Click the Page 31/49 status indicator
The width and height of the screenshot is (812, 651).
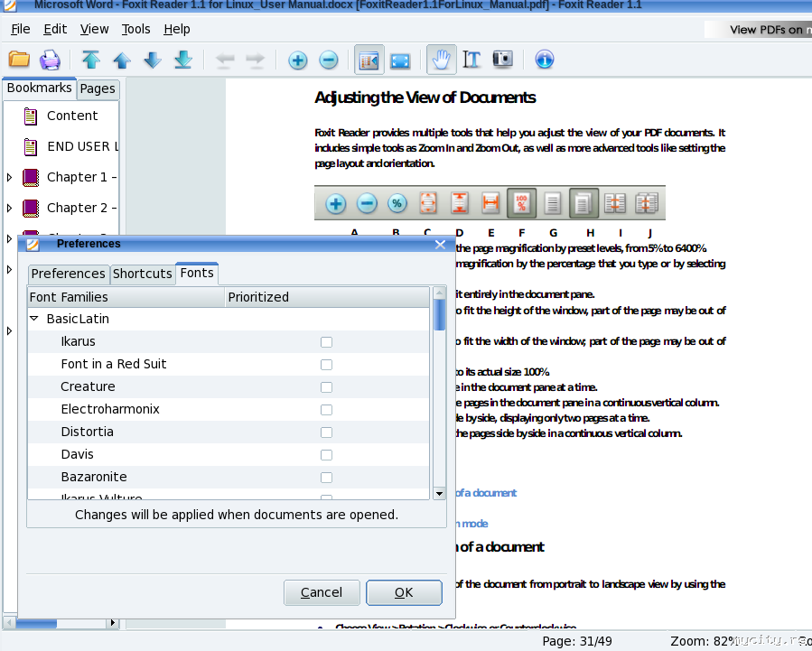[x=577, y=641]
